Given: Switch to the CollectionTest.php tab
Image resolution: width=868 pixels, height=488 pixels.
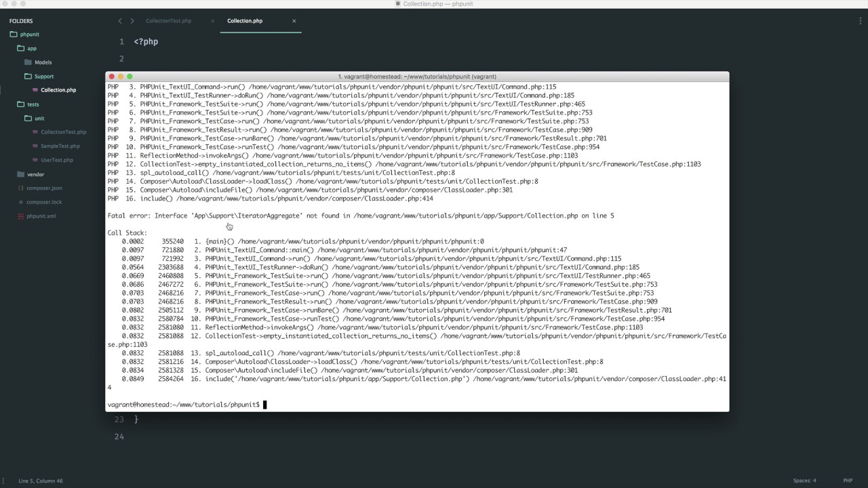Looking at the screenshot, I should point(168,21).
